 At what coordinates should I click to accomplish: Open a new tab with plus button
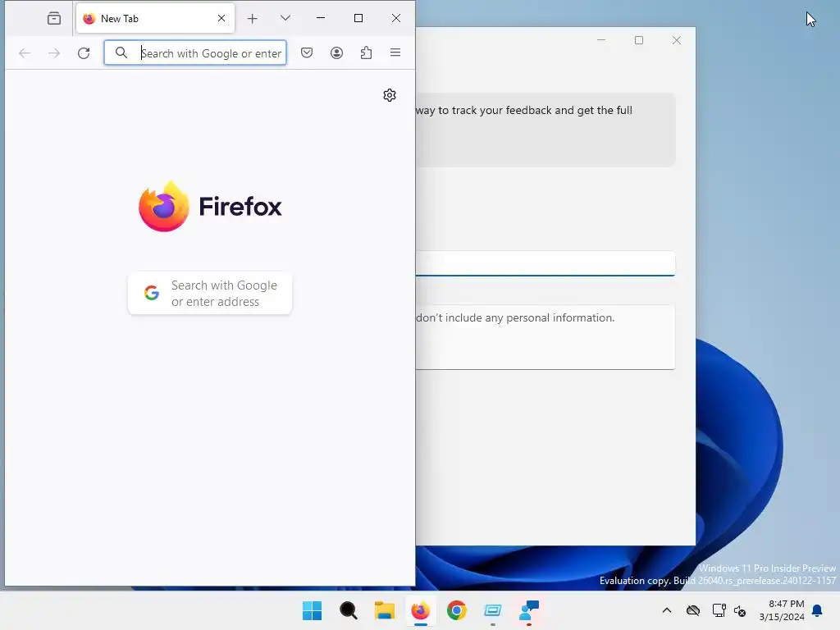coord(253,19)
